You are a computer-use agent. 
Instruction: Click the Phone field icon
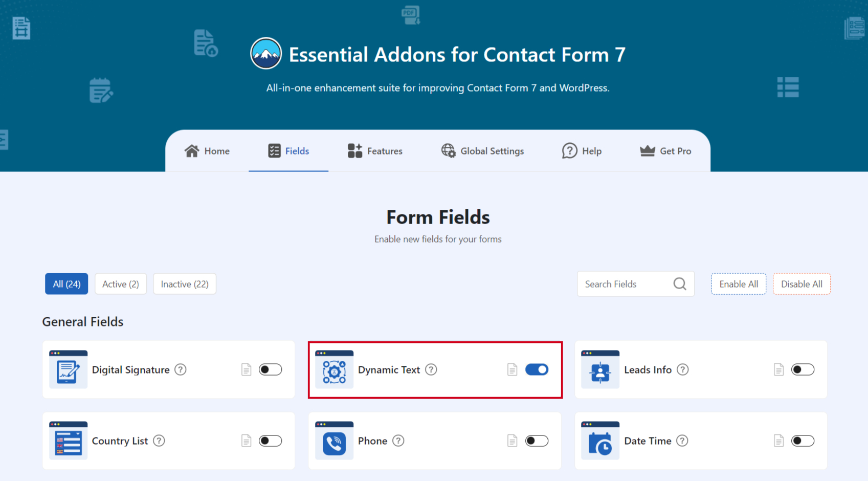(x=334, y=441)
